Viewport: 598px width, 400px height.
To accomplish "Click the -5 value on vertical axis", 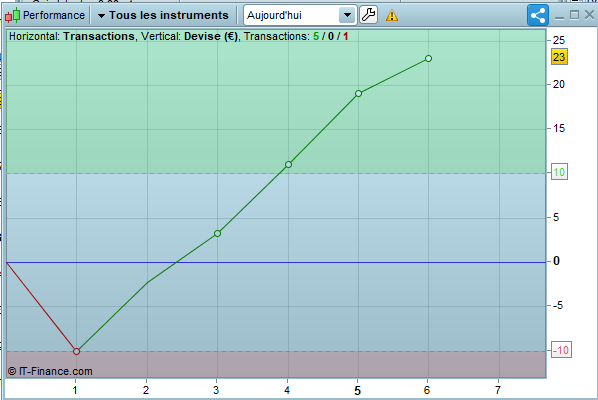I will (x=557, y=305).
